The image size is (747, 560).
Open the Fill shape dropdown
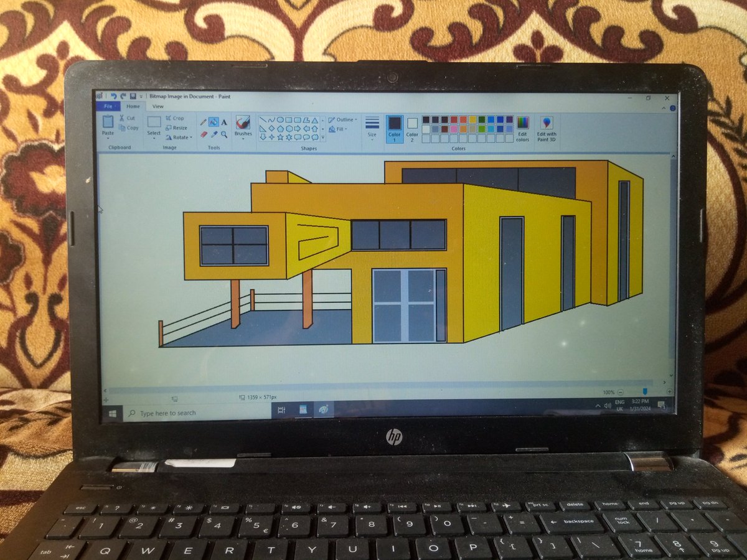[x=340, y=129]
